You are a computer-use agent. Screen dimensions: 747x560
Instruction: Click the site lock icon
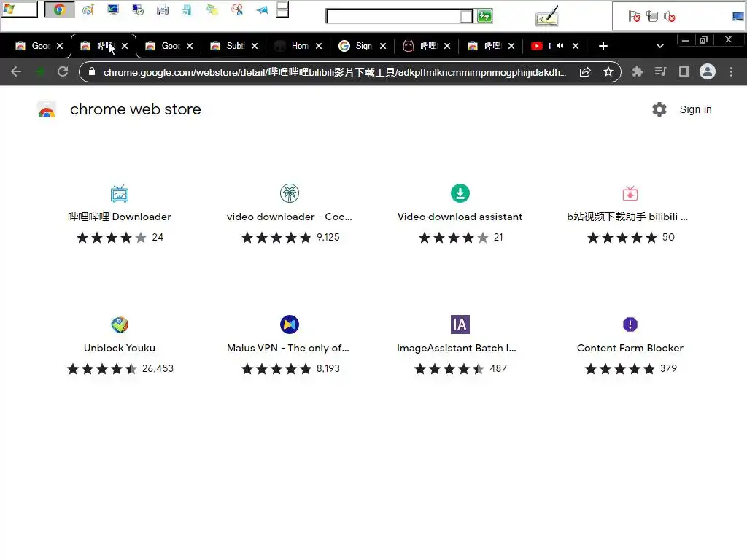tap(92, 72)
